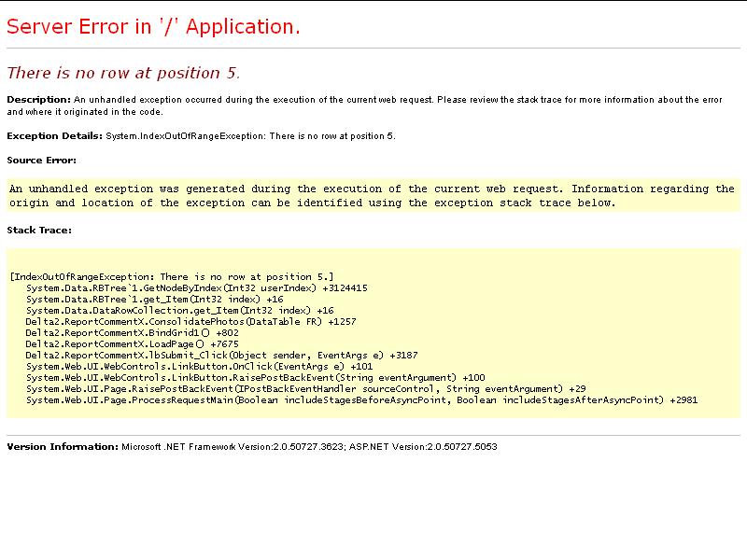Click the yellow source error message box
Screen dimensions: 747x560
pyautogui.click(x=372, y=196)
